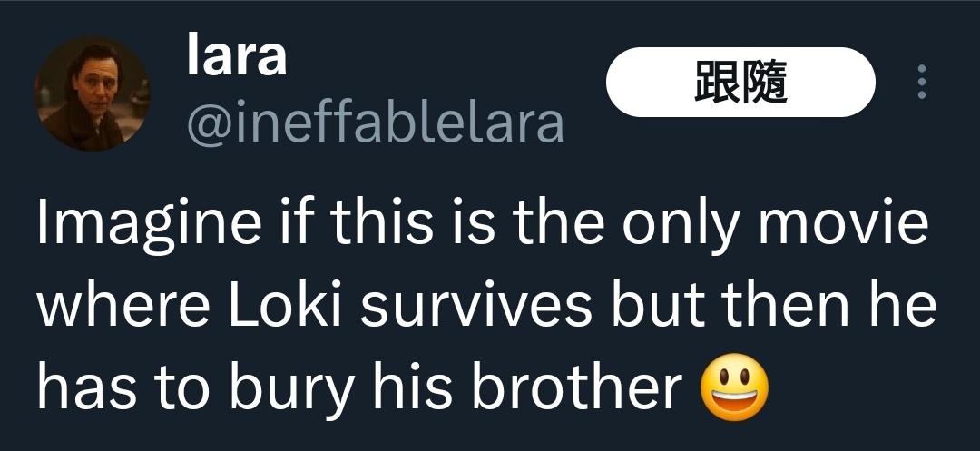Click the word survives in the tweet
Image resolution: width=980 pixels, height=451 pixels.
pos(475,307)
